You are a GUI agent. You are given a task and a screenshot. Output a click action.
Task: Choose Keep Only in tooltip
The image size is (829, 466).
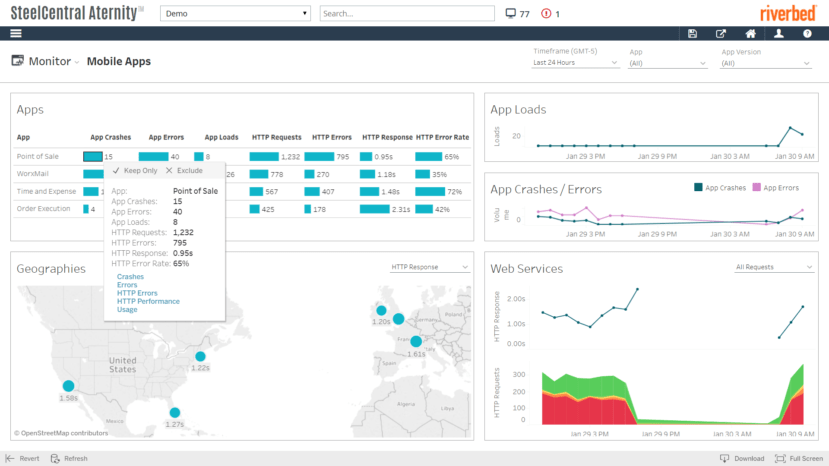tap(135, 170)
